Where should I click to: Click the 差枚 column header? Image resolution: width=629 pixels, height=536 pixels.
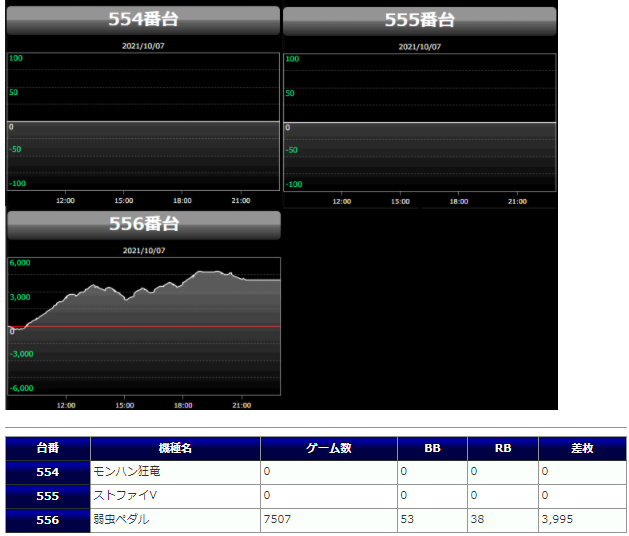pos(582,448)
